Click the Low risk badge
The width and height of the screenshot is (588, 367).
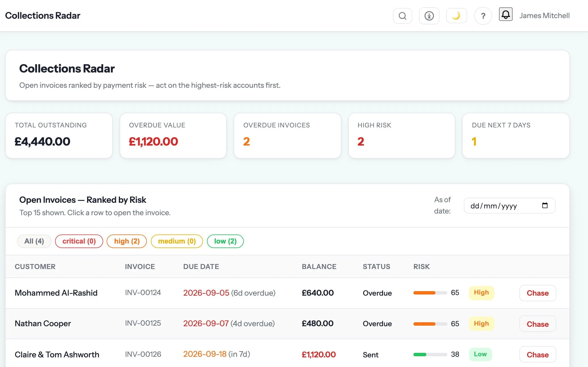coord(480,354)
